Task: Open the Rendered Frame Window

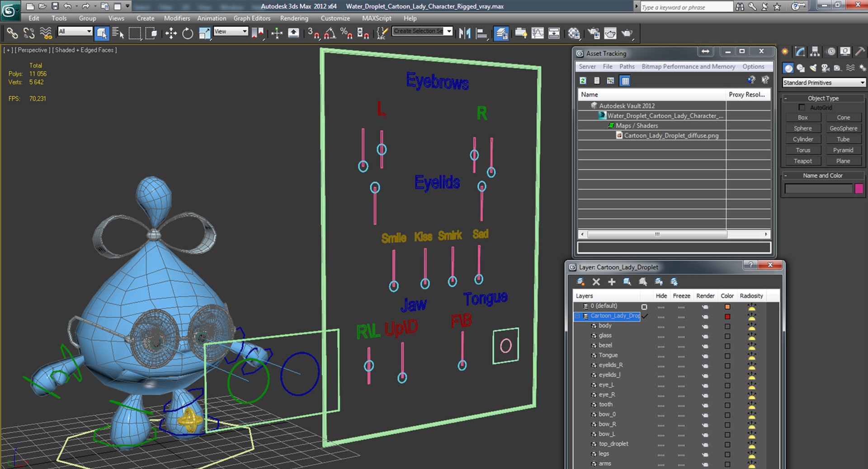Action: (x=610, y=33)
